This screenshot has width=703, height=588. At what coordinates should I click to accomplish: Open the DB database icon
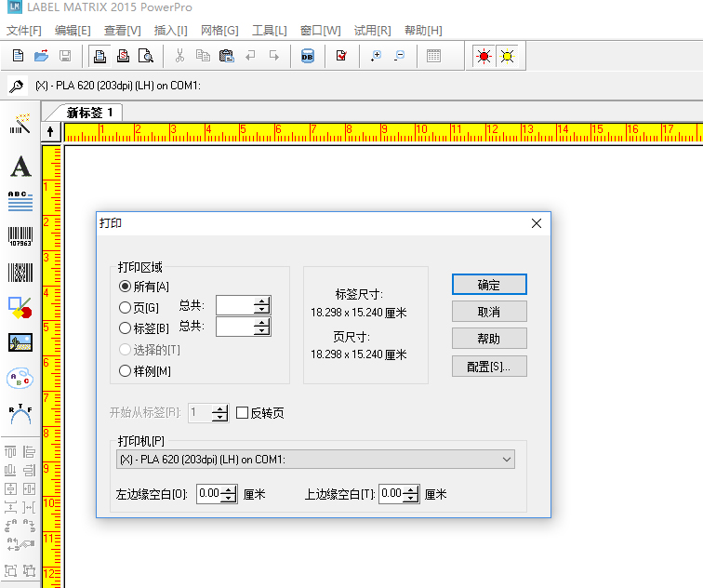click(307, 56)
